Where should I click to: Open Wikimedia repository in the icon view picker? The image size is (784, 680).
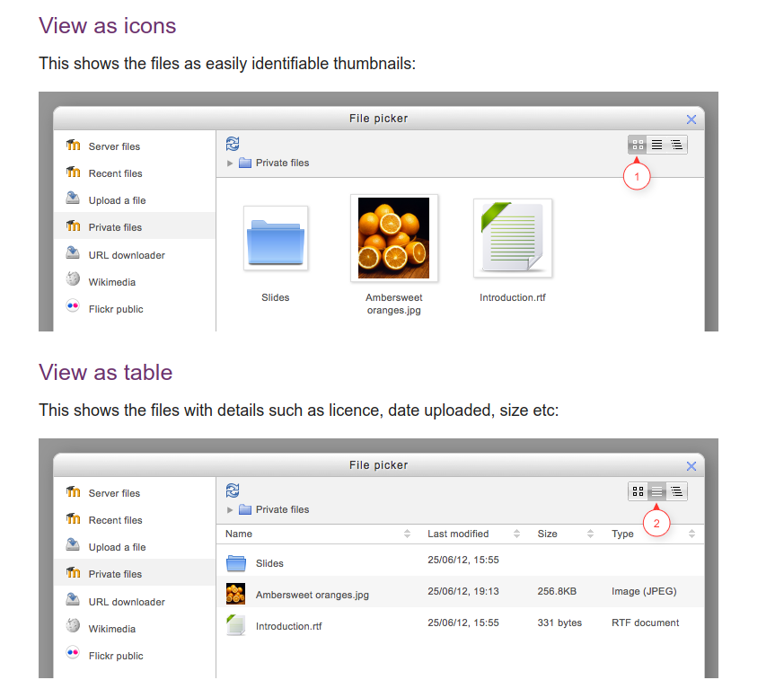[112, 282]
